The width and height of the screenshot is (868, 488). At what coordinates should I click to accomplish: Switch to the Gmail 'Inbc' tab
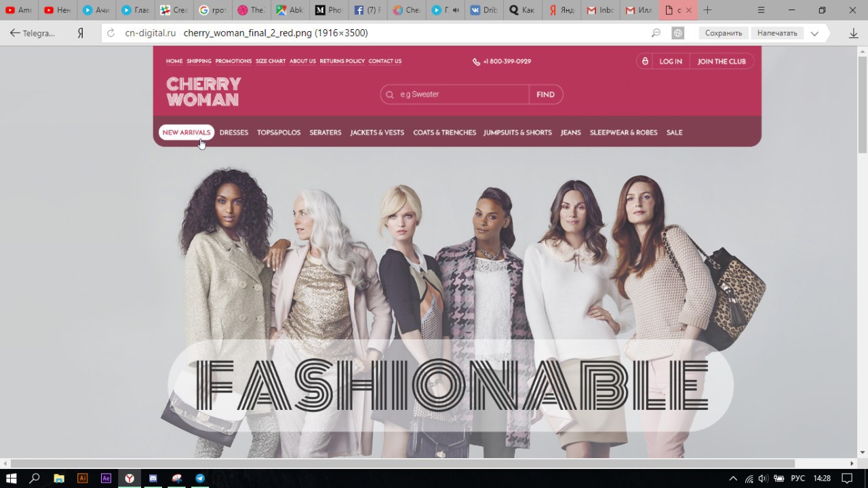601,10
